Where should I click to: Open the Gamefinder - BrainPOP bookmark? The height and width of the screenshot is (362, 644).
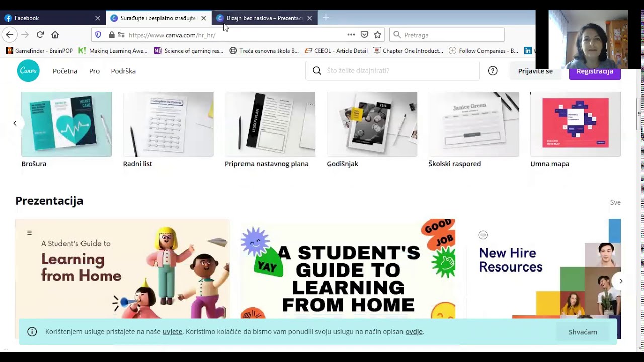(39, 51)
